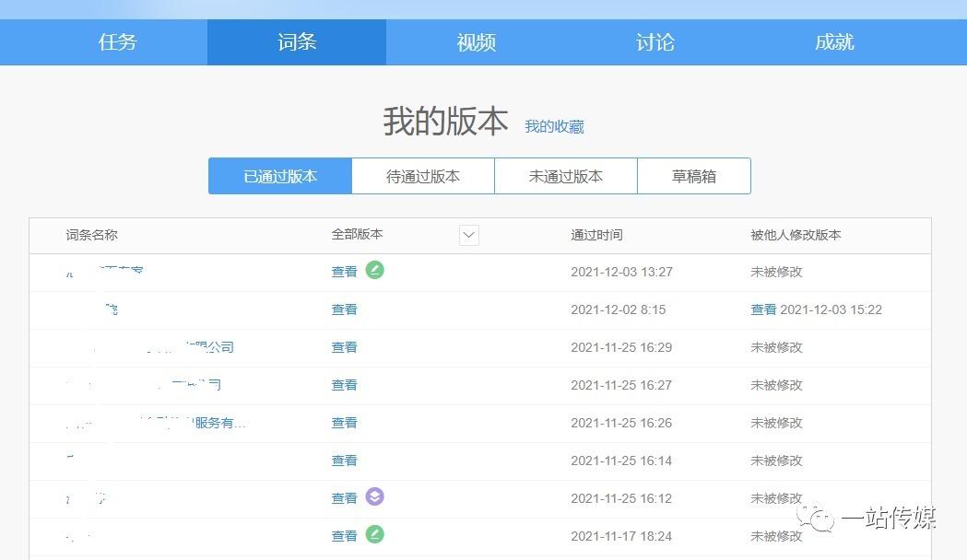967x560 pixels.
Task: Open the 查看 2021-12-03 15:22 modification link
Action: 764,309
